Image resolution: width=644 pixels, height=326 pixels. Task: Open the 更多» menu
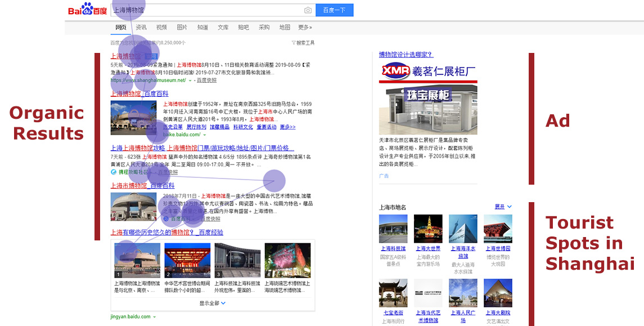click(x=305, y=26)
